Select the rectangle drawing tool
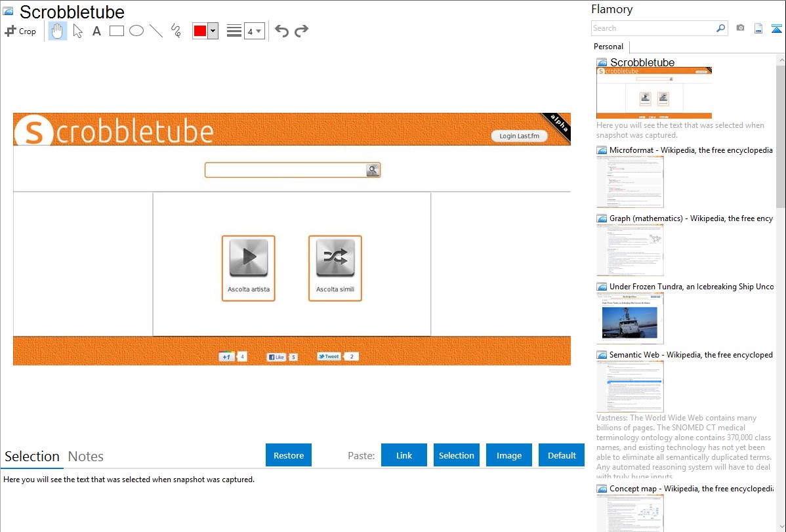The height and width of the screenshot is (532, 786). click(x=116, y=31)
